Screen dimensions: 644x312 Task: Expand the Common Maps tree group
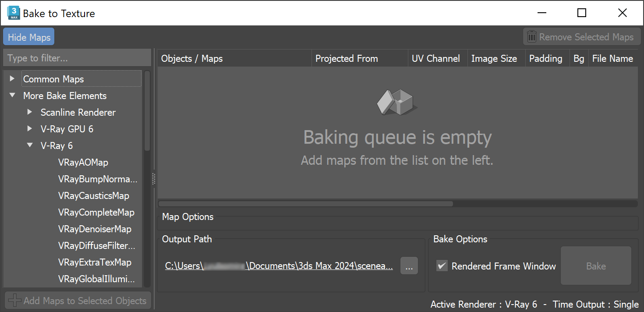[12, 79]
